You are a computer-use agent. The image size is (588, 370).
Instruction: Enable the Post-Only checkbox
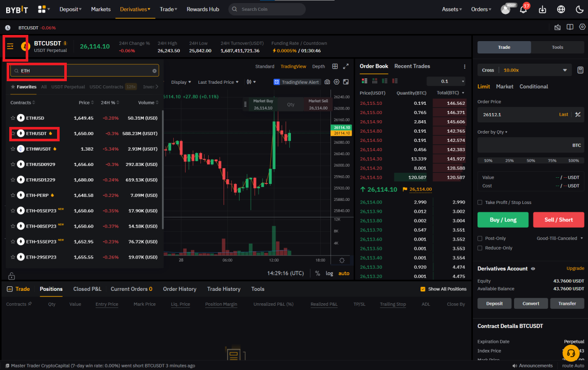[480, 238]
